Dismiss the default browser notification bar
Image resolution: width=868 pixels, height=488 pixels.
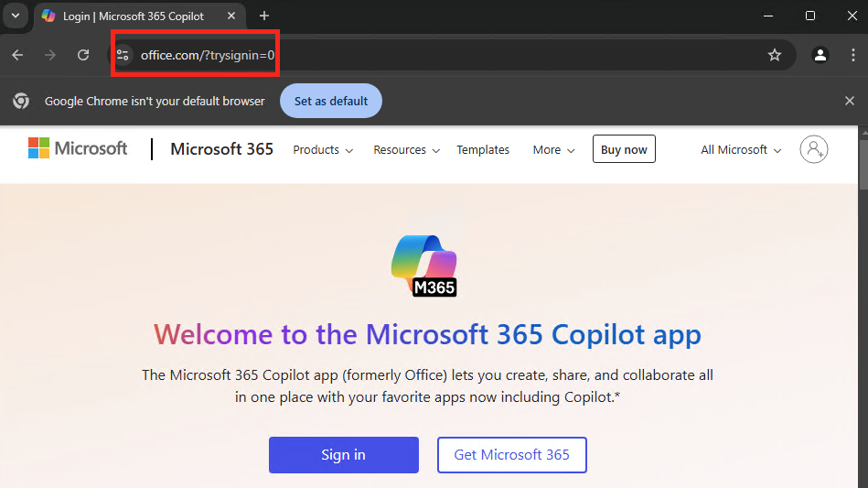[850, 101]
